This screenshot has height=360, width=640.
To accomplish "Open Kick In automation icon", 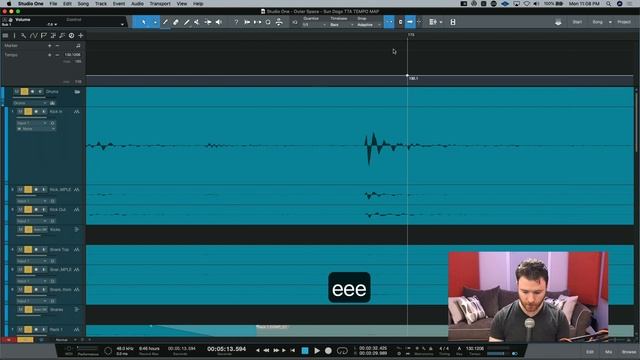I will tap(77, 111).
